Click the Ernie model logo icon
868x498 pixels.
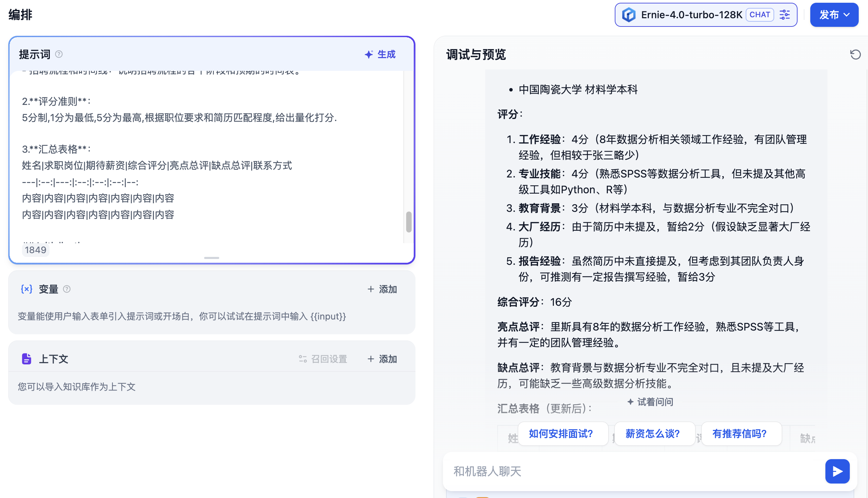(x=629, y=15)
